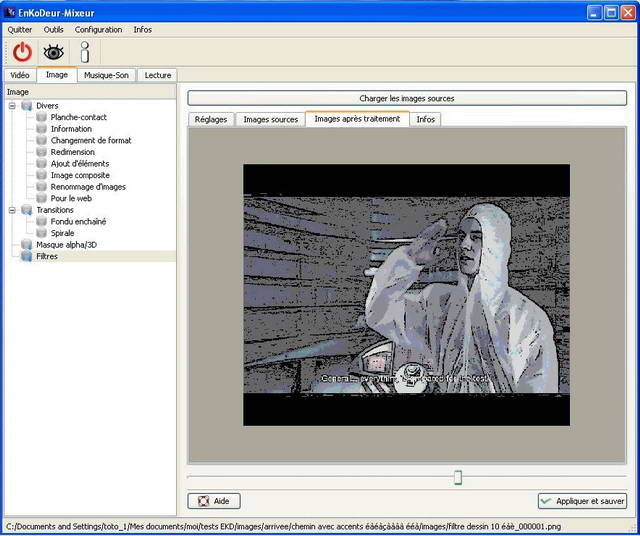Select Masque alpha/3D entry
640x536 pixels.
coord(67,245)
